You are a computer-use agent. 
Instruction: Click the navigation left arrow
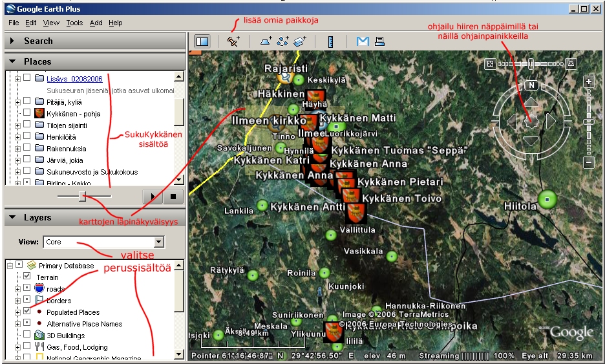click(x=512, y=122)
